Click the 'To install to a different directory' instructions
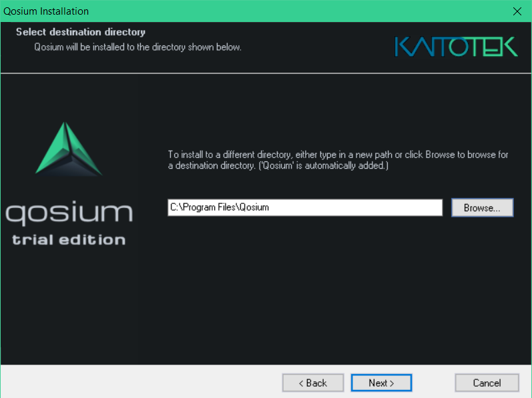This screenshot has height=398, width=532. point(338,160)
